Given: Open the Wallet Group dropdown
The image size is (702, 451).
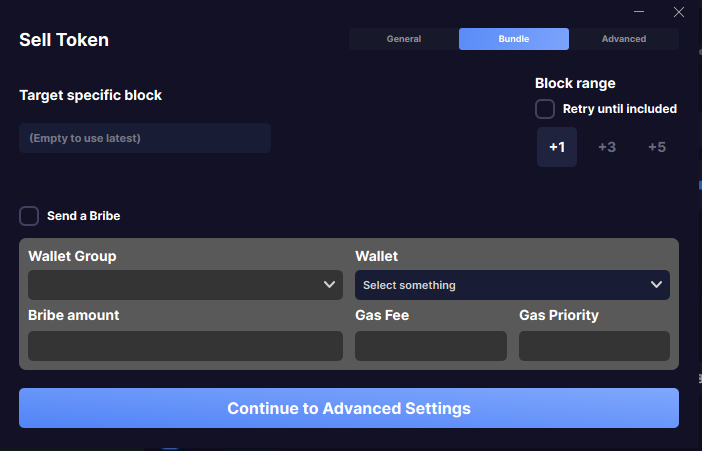Looking at the screenshot, I should point(185,285).
